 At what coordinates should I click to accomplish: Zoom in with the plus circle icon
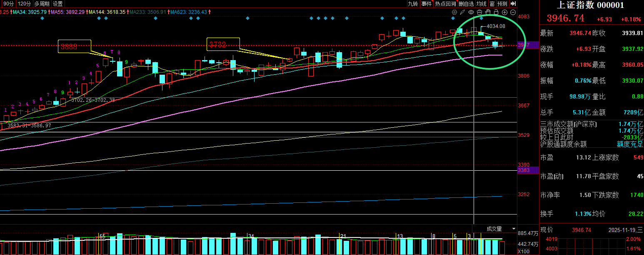pyautogui.click(x=504, y=12)
